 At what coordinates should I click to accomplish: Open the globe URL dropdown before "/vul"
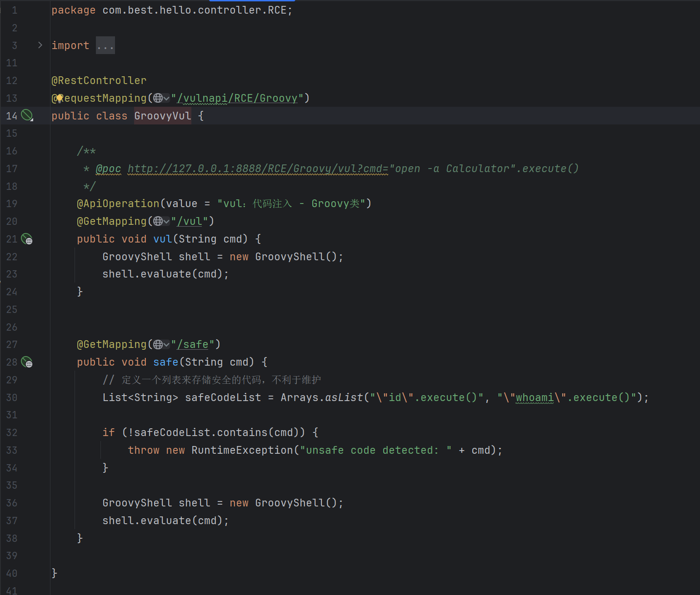[161, 221]
